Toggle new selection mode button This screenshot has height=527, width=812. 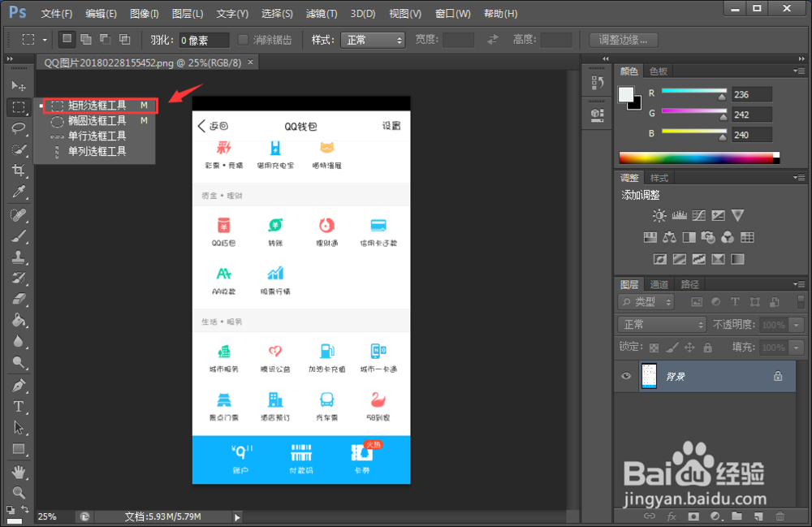click(67, 39)
